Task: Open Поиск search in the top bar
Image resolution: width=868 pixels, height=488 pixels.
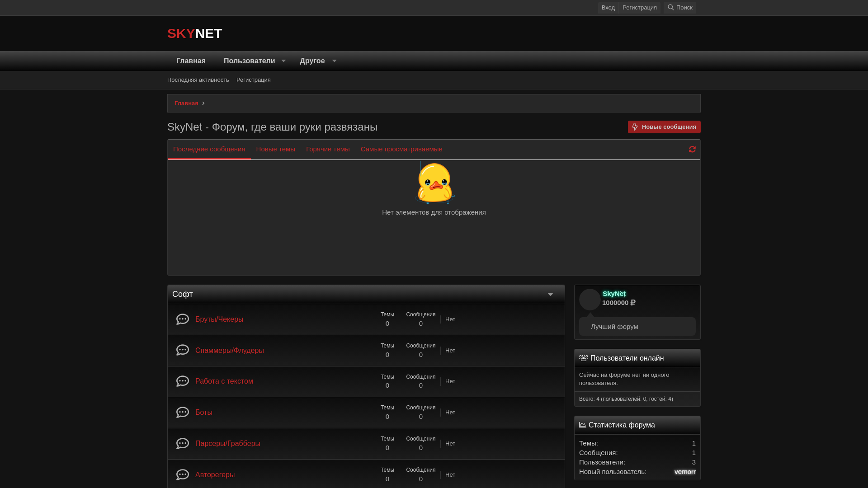Action: [x=680, y=8]
